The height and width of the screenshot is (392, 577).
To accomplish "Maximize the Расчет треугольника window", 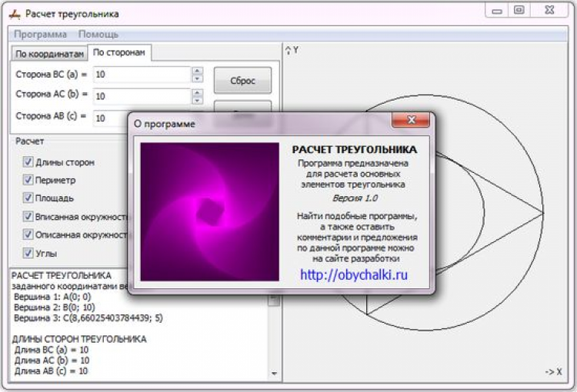I will click(x=519, y=10).
